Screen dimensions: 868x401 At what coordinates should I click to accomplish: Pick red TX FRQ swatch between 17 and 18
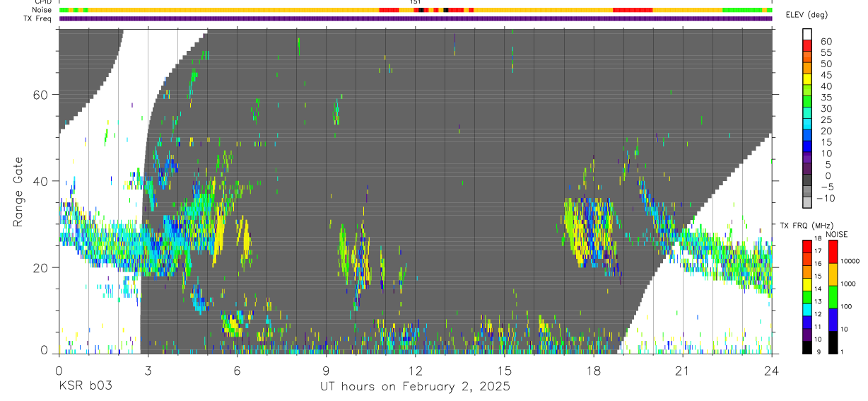807,246
